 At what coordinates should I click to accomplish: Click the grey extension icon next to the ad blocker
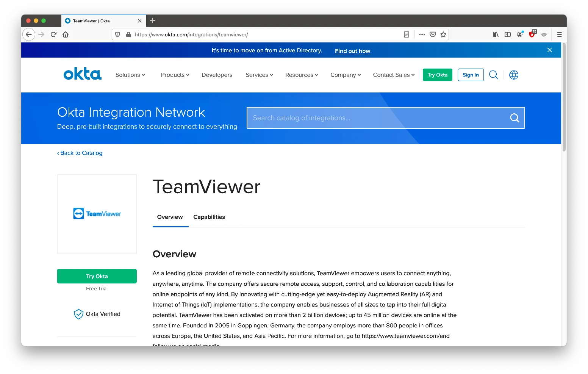pyautogui.click(x=544, y=34)
